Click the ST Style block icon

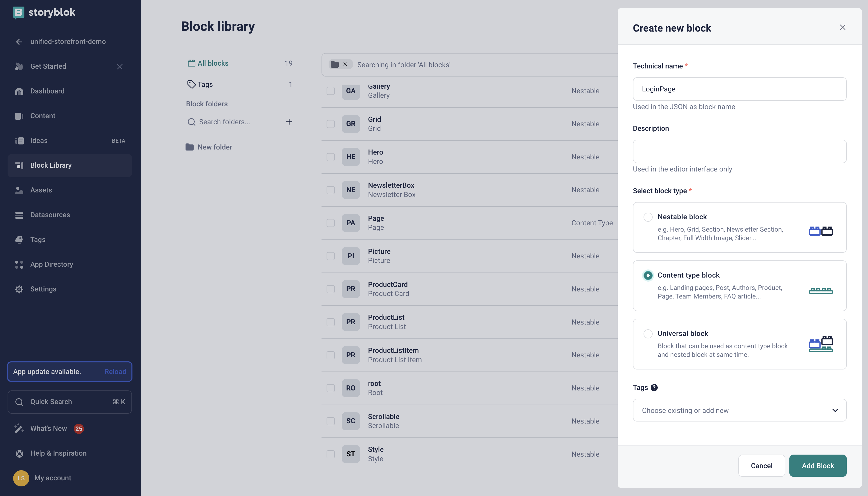351,454
